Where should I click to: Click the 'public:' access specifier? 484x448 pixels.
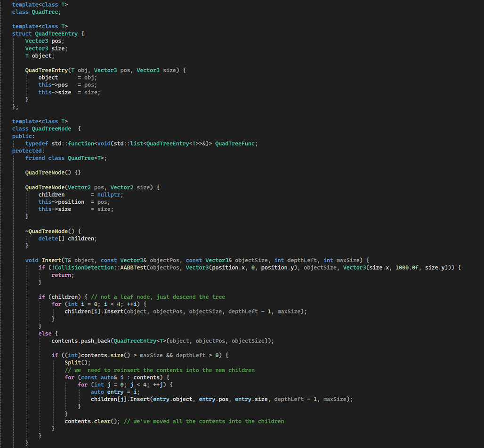tap(23, 136)
